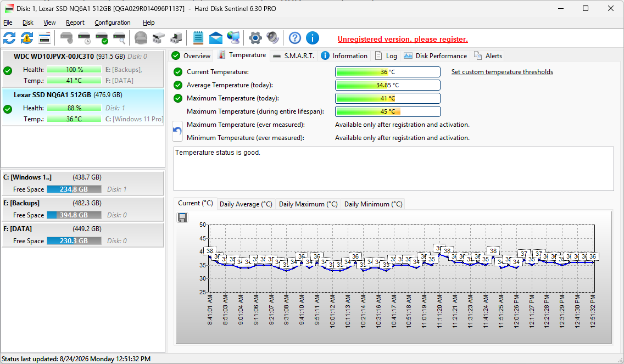The width and height of the screenshot is (624, 364).
Task: Click the blue info about icon
Action: click(x=313, y=38)
